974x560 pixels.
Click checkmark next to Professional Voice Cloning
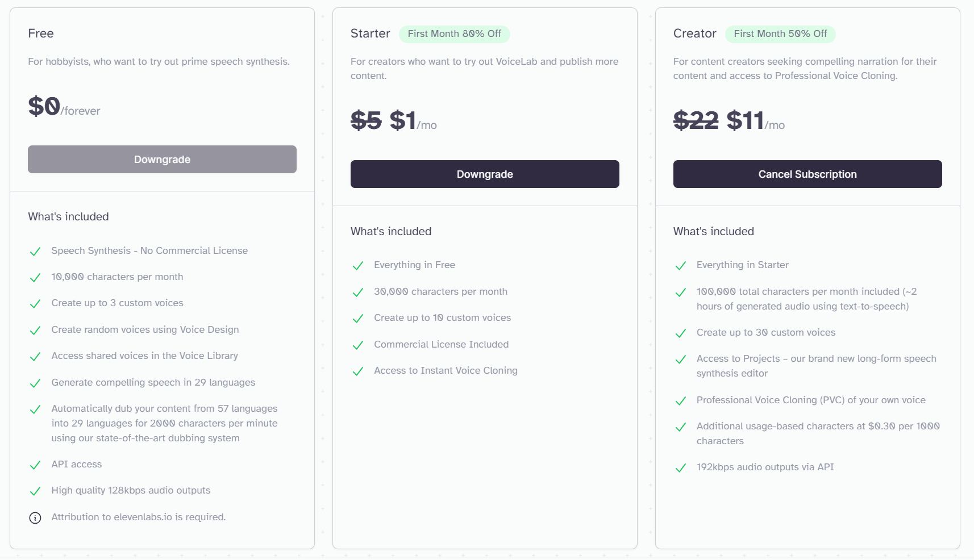coord(681,401)
